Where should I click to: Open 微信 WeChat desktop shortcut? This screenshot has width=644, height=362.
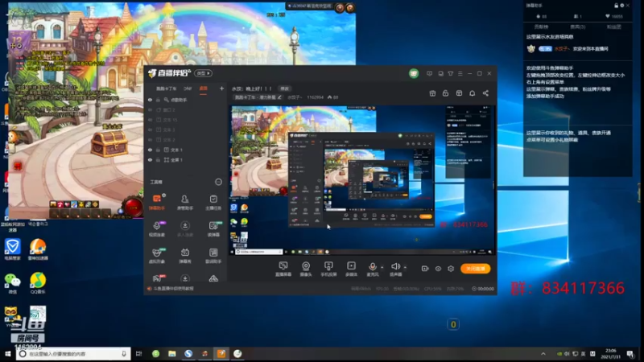[12, 283]
